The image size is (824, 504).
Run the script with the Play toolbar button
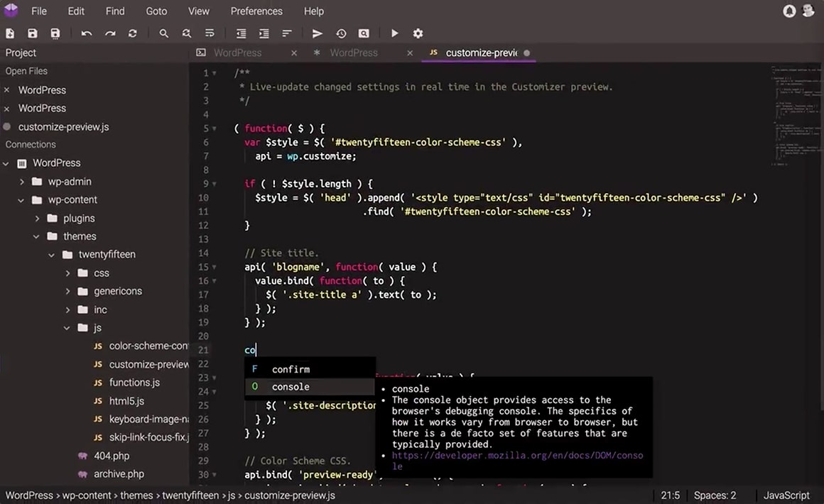click(x=394, y=33)
